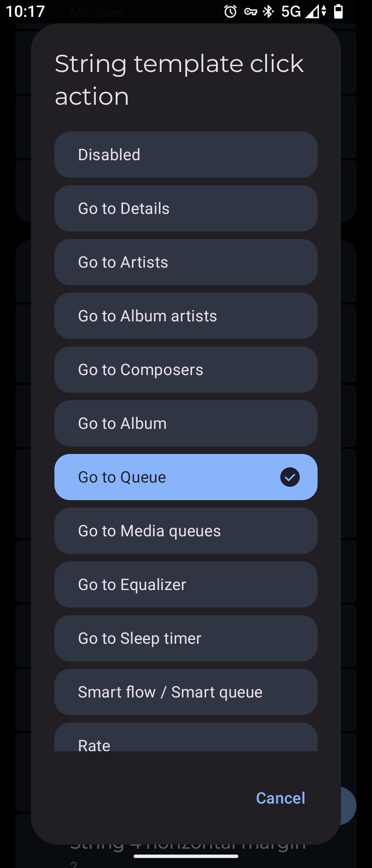Viewport: 372px width, 868px height.
Task: Choose Go to Composers
Action: [186, 370]
